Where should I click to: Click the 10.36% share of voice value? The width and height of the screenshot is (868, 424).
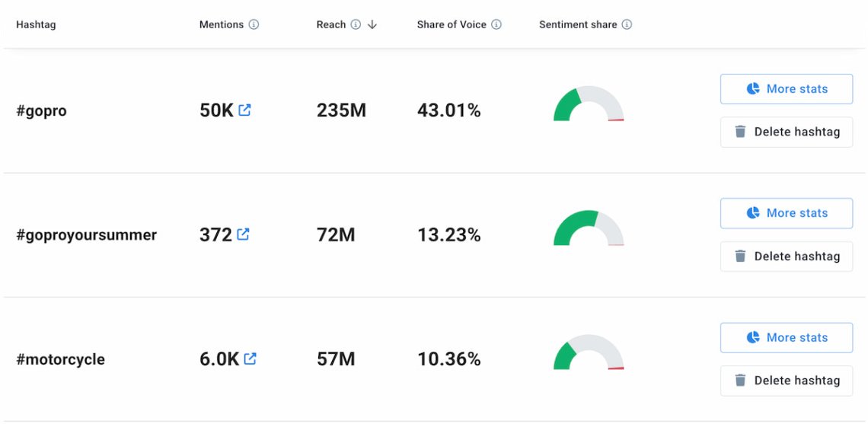(x=449, y=360)
